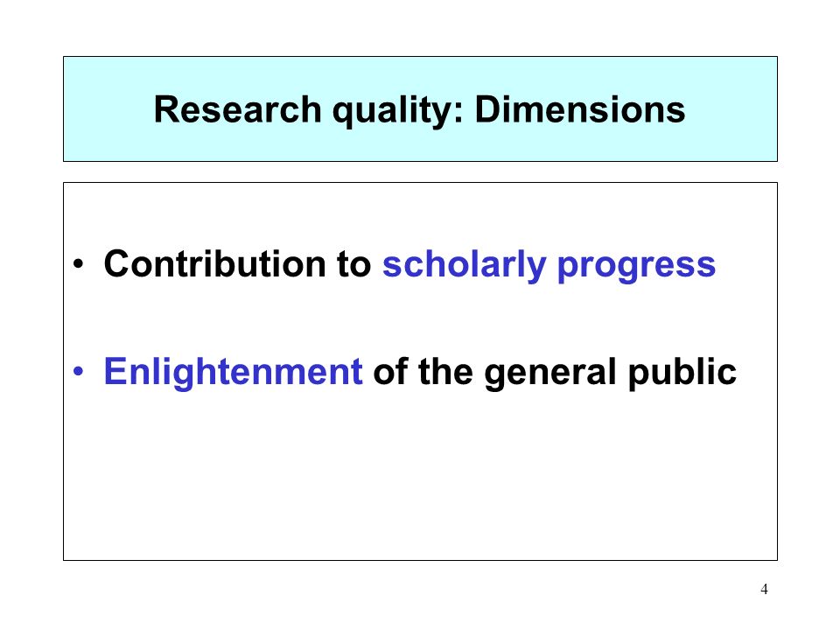
Task: Click the word "Research" in the title
Action: click(x=237, y=110)
